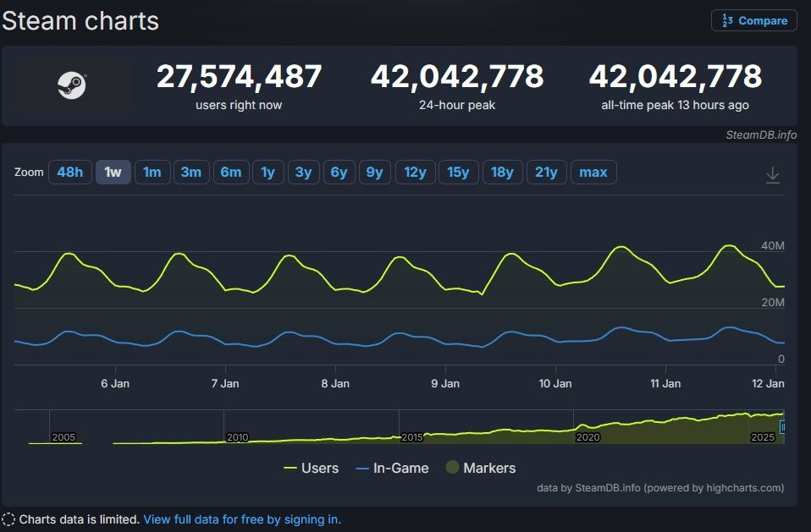The image size is (811, 532).
Task: Open the chart download/export icon
Action: (772, 173)
